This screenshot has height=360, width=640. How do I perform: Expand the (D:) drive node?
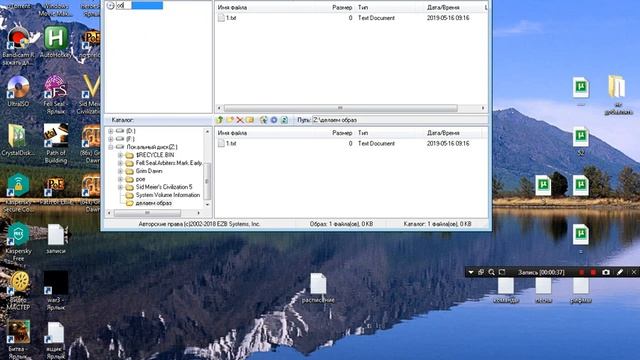(111, 131)
